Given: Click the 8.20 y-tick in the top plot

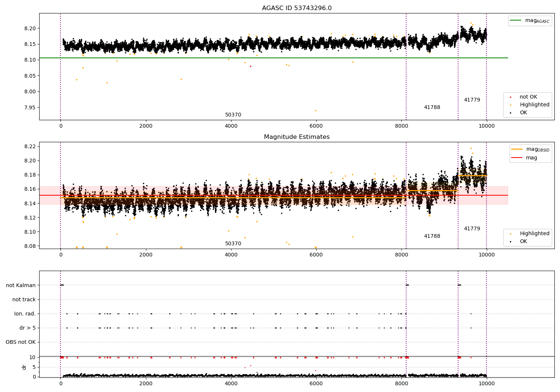Looking at the screenshot, I should (x=31, y=28).
